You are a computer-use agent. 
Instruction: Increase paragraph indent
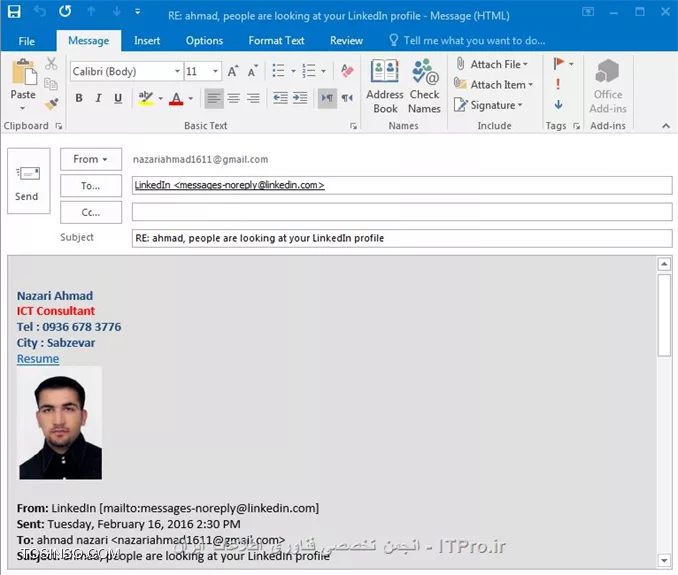(x=300, y=98)
